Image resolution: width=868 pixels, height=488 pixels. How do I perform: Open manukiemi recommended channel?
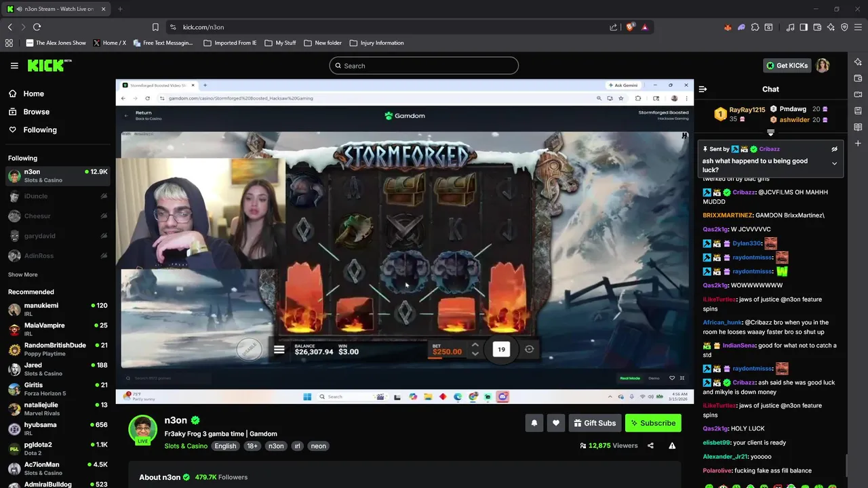click(x=58, y=309)
